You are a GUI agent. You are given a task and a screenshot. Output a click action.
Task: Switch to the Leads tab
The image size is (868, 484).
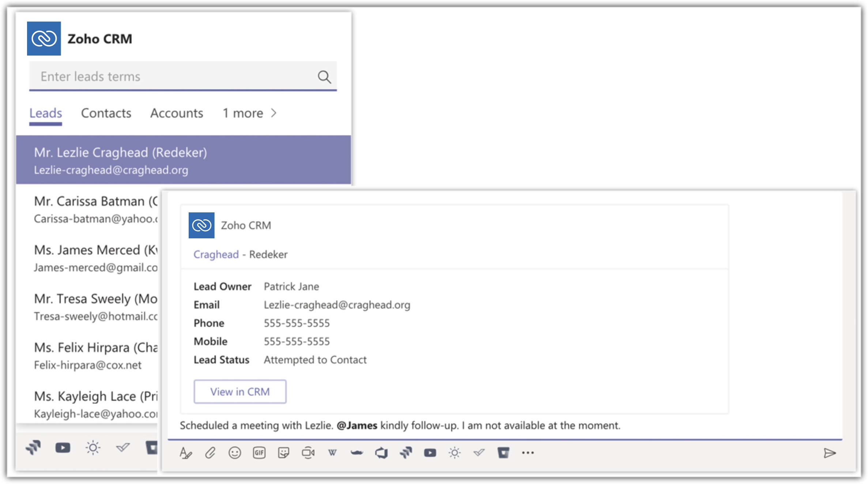click(x=46, y=113)
